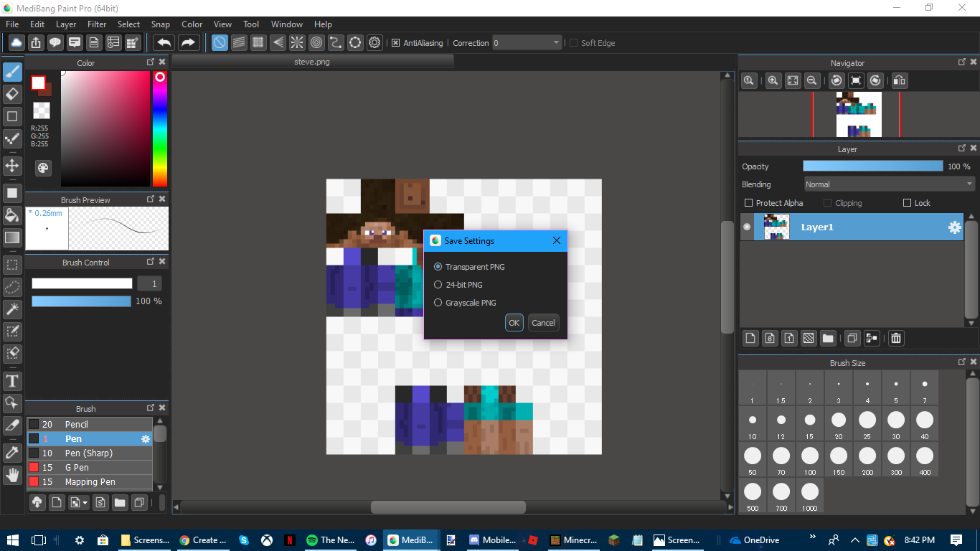This screenshot has width=980, height=551.
Task: Click OK in Save Settings dialog
Action: click(514, 323)
